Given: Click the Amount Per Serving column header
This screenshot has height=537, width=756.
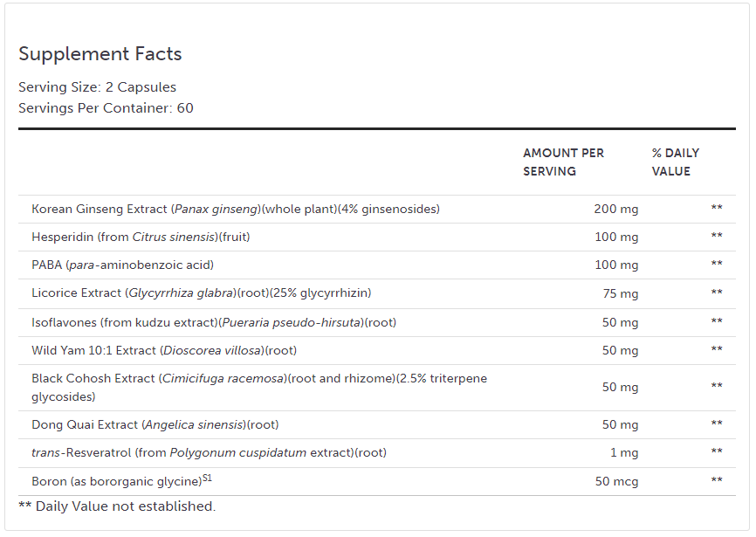Looking at the screenshot, I should pos(563,162).
